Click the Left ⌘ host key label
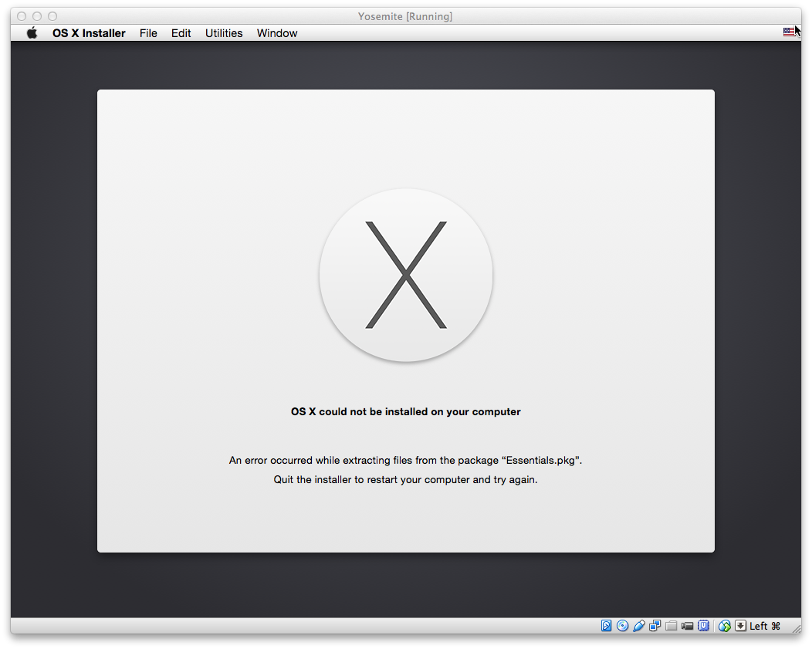This screenshot has height=649, width=812. (765, 626)
